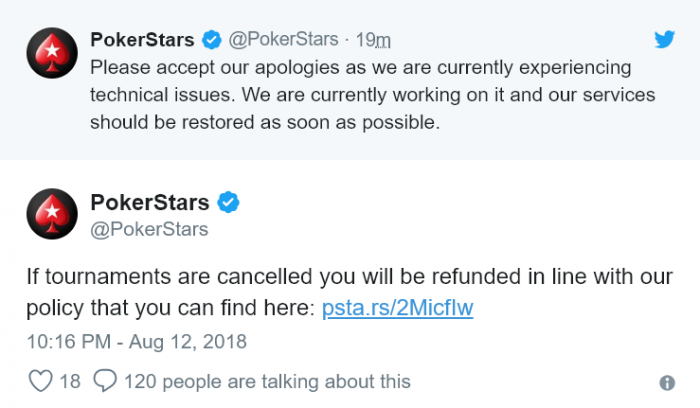Image resolution: width=700 pixels, height=408 pixels.
Task: Click the @PokerStars handle under main name
Action: coord(149,229)
